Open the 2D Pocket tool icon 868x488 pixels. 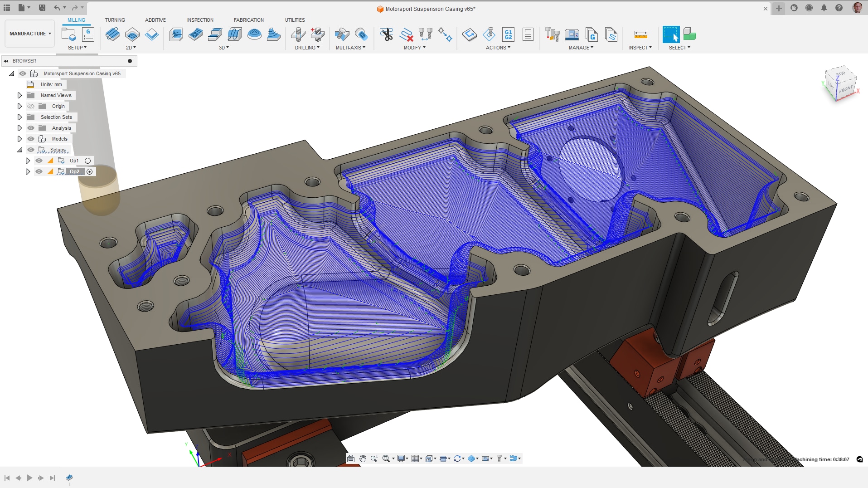coord(132,34)
